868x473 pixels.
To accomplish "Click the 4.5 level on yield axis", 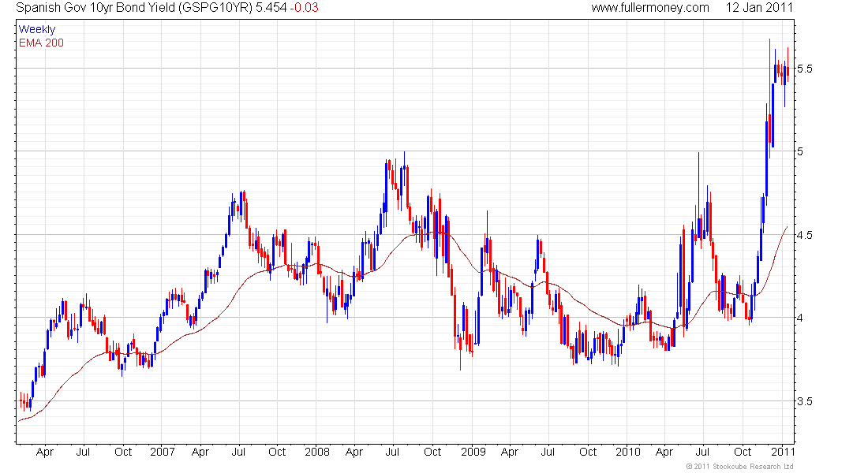I will [805, 235].
